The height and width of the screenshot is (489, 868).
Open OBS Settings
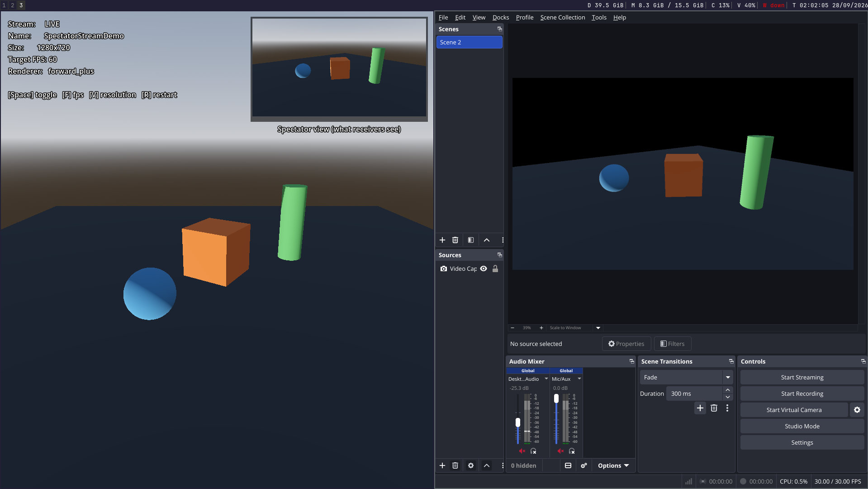802,442
